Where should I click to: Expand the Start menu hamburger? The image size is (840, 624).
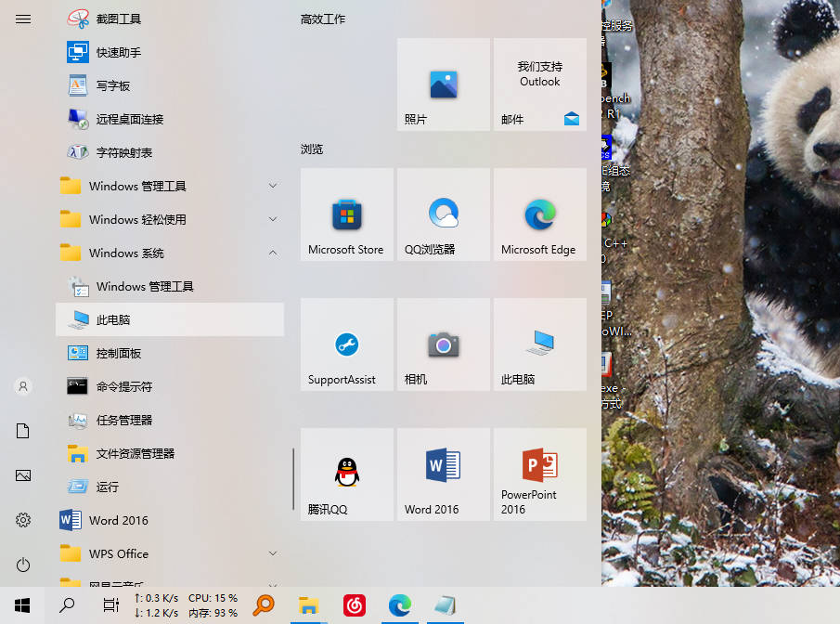pyautogui.click(x=22, y=19)
